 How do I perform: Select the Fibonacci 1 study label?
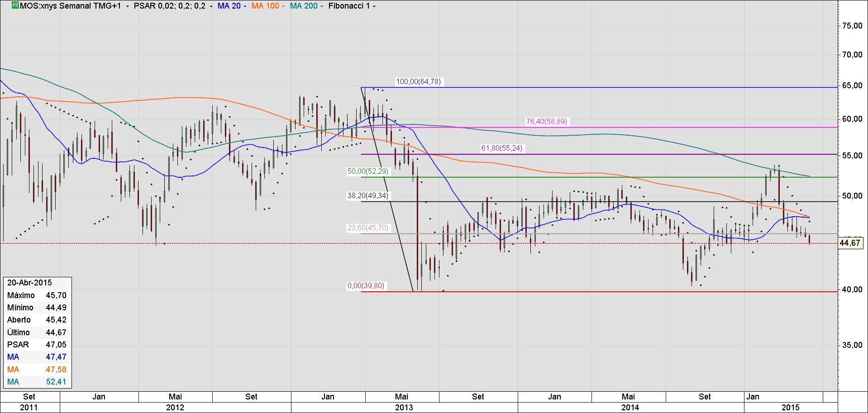tap(348, 6)
